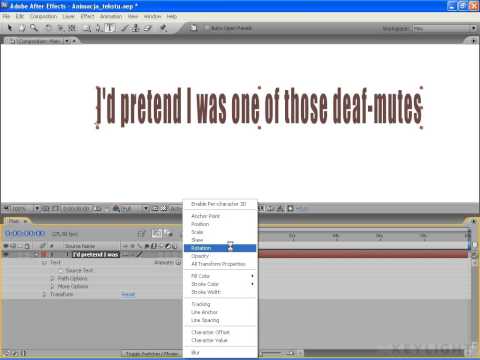Choose Enable Per-character 3D
This screenshot has height=360, width=480.
point(220,204)
